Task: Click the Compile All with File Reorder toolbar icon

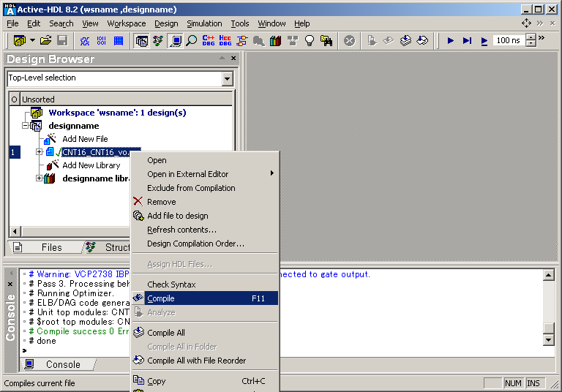Action: pos(422,40)
